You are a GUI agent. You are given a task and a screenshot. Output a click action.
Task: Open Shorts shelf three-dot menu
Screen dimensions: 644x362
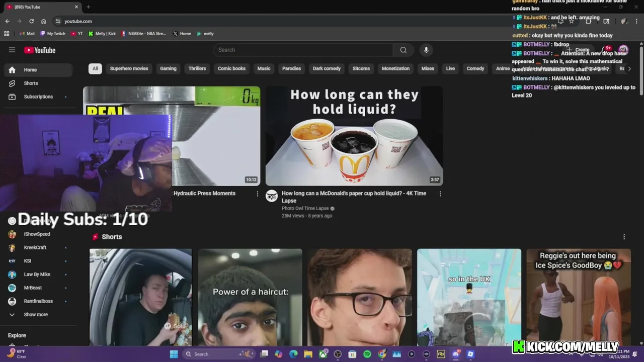pos(624,237)
